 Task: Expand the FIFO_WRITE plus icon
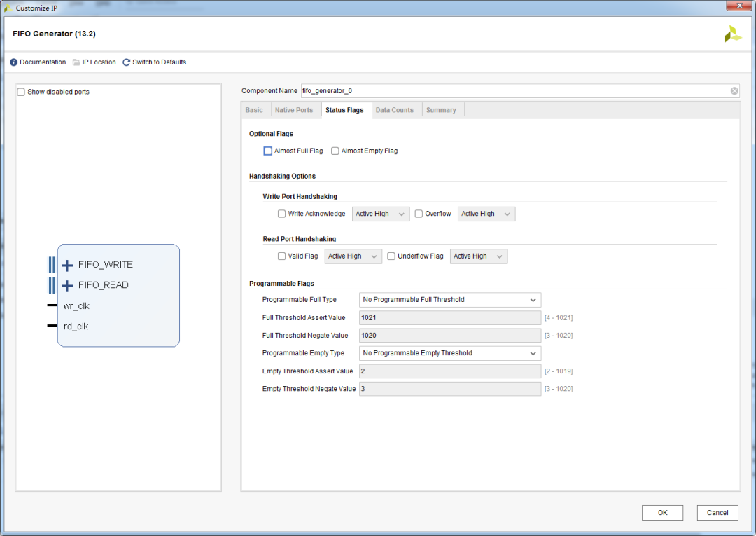67,265
